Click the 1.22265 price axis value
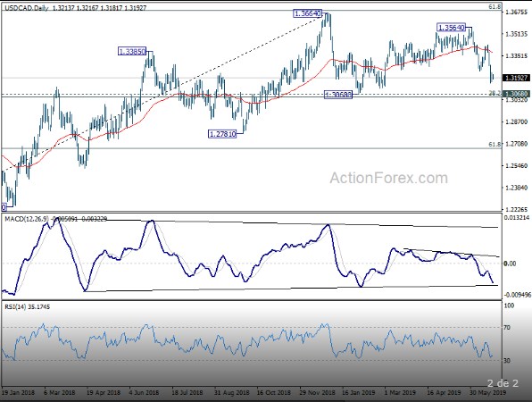 (x=517, y=210)
